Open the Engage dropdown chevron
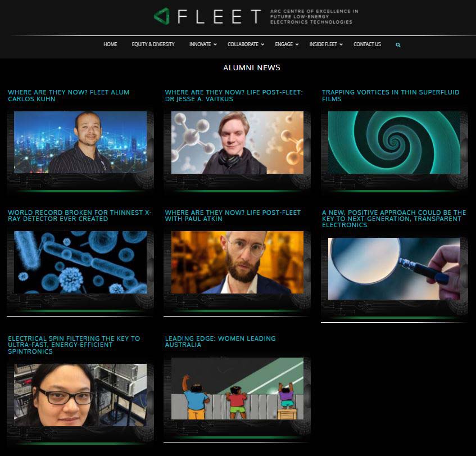This screenshot has height=456, width=476. point(297,44)
